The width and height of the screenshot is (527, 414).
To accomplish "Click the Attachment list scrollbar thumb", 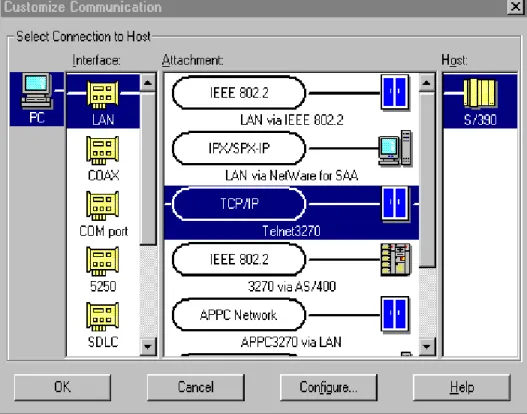I will coord(427,180).
